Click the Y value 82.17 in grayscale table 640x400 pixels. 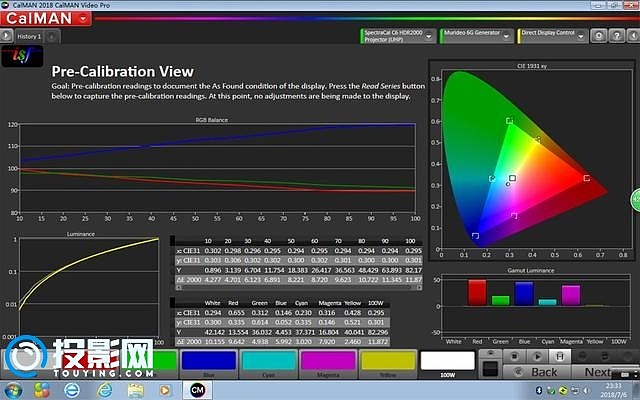click(x=413, y=270)
